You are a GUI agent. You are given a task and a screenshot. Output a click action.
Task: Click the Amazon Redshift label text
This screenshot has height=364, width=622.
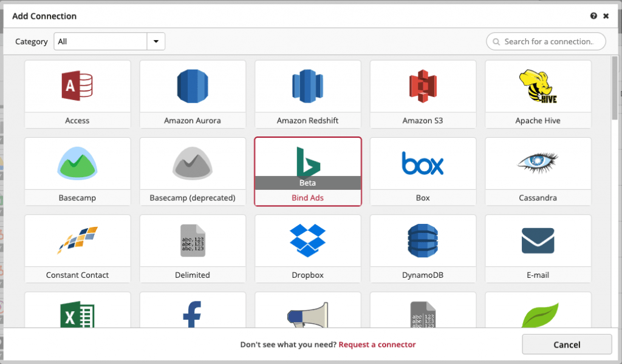(308, 120)
